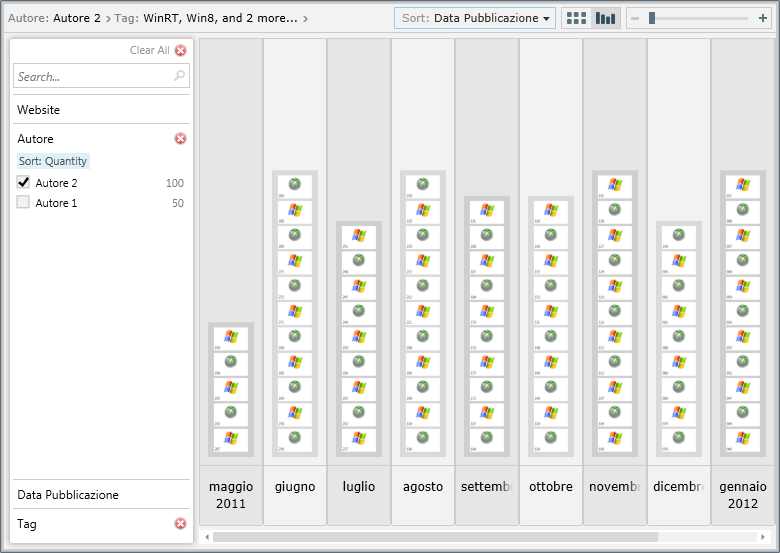Viewport: 780px width, 553px height.
Task: Select the top Windows item in ottobre column
Action: 551,212
